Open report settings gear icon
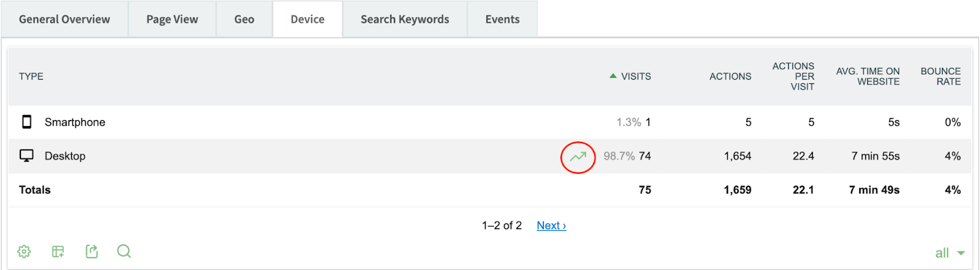 click(24, 252)
